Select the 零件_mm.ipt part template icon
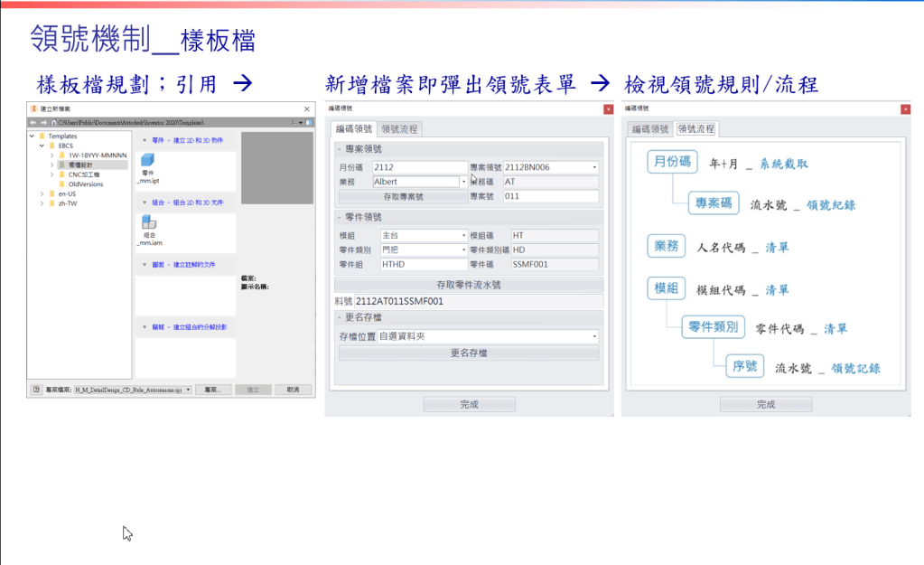 (x=148, y=160)
